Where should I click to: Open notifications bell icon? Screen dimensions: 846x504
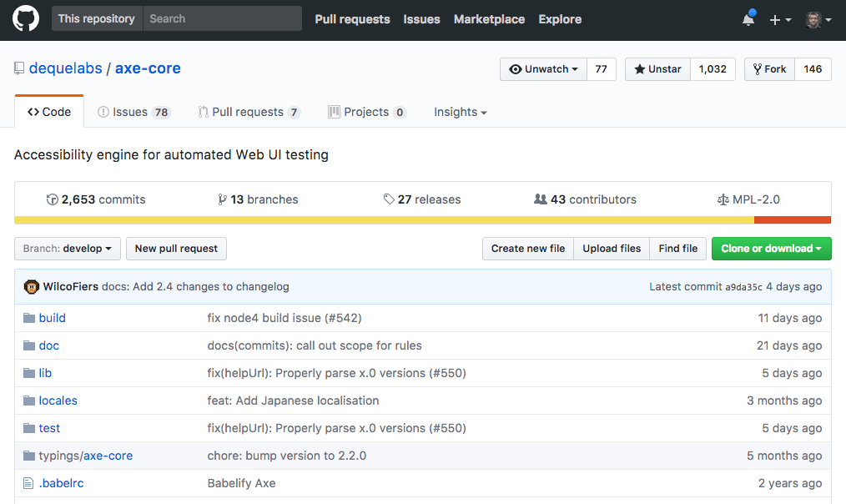click(x=748, y=19)
